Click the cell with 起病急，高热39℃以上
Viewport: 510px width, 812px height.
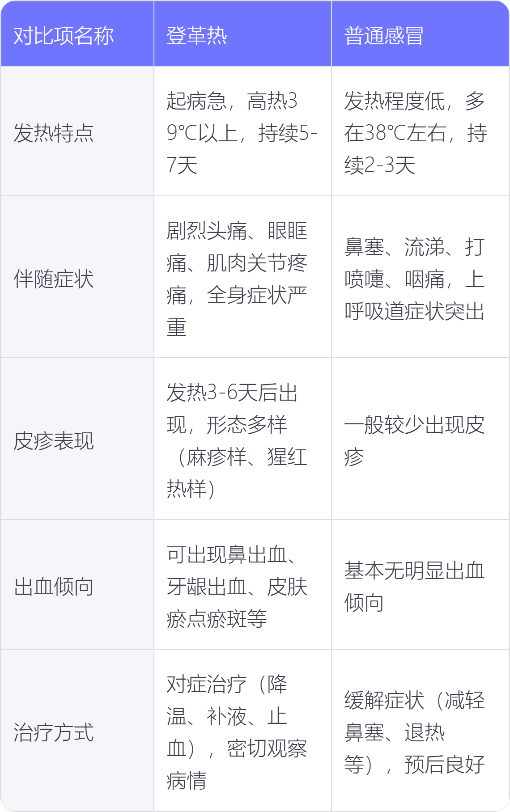pos(242,131)
